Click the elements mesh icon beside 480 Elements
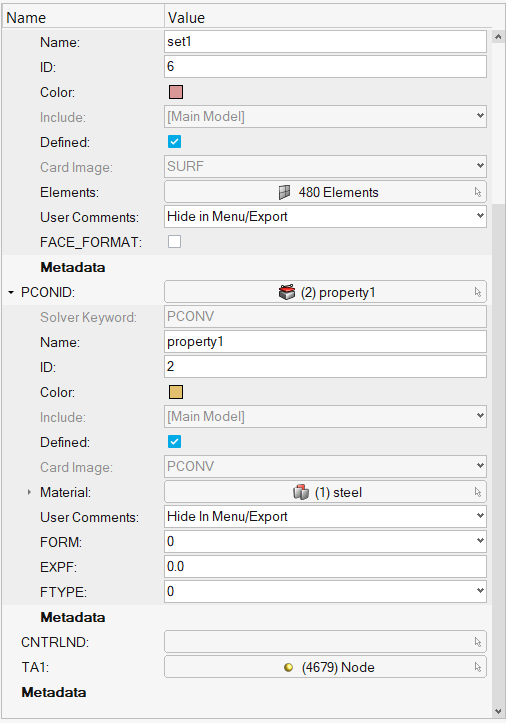Image resolution: width=506 pixels, height=723 pixels. point(285,192)
